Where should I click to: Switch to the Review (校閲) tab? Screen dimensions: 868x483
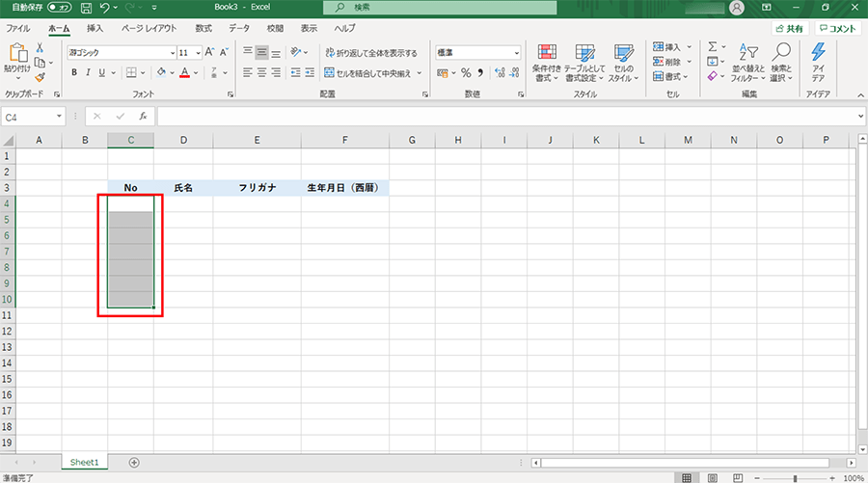point(275,28)
